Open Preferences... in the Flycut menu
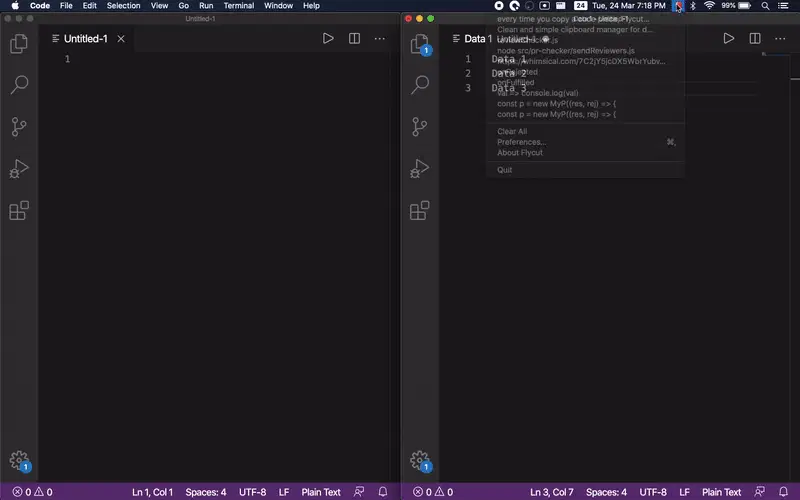800x500 pixels. (x=585, y=142)
